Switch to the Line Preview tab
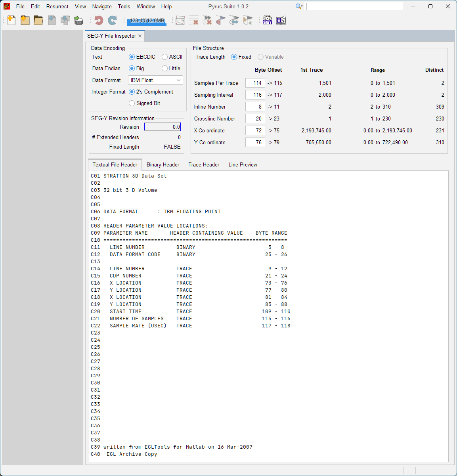Screen dimensions: 457x476 [243, 165]
